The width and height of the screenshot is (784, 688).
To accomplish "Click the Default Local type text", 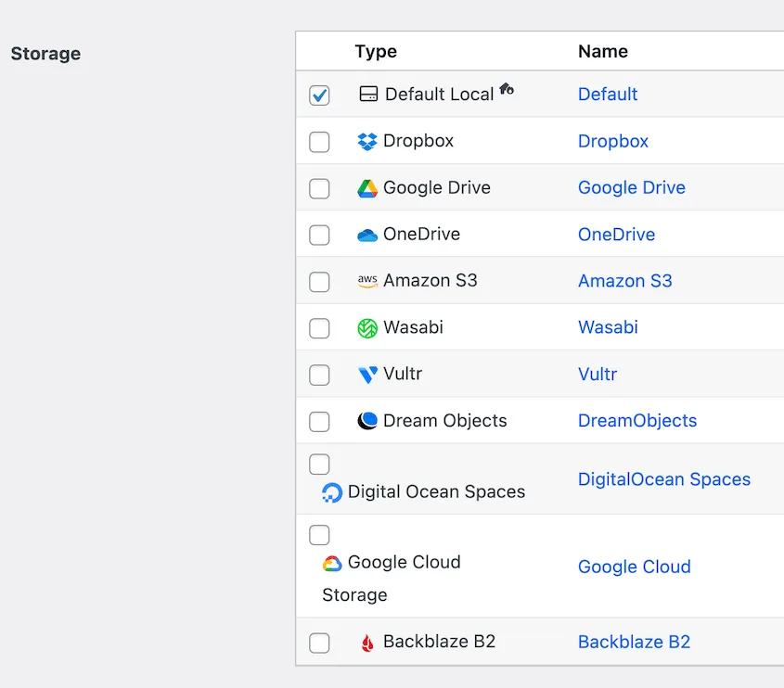I will coord(440,94).
